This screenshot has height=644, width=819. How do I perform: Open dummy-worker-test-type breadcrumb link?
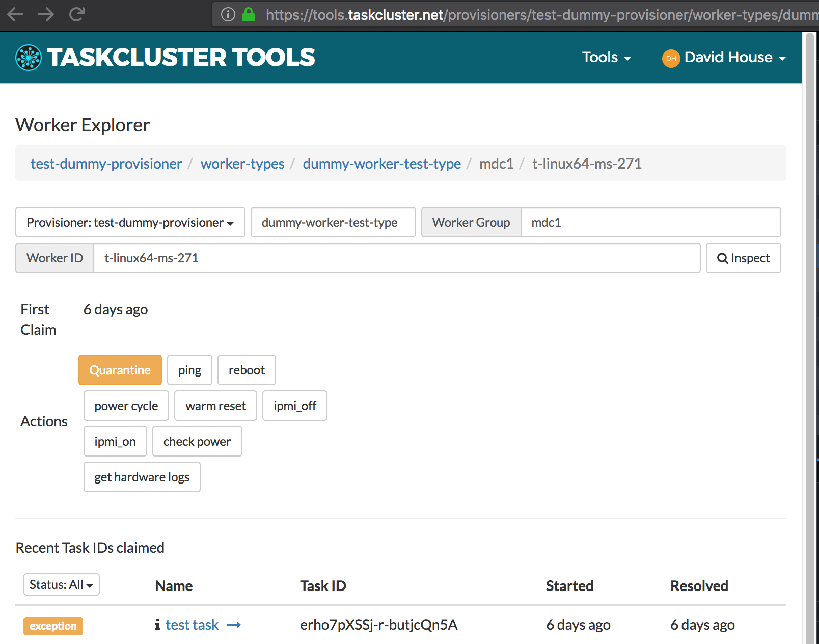[381, 164]
